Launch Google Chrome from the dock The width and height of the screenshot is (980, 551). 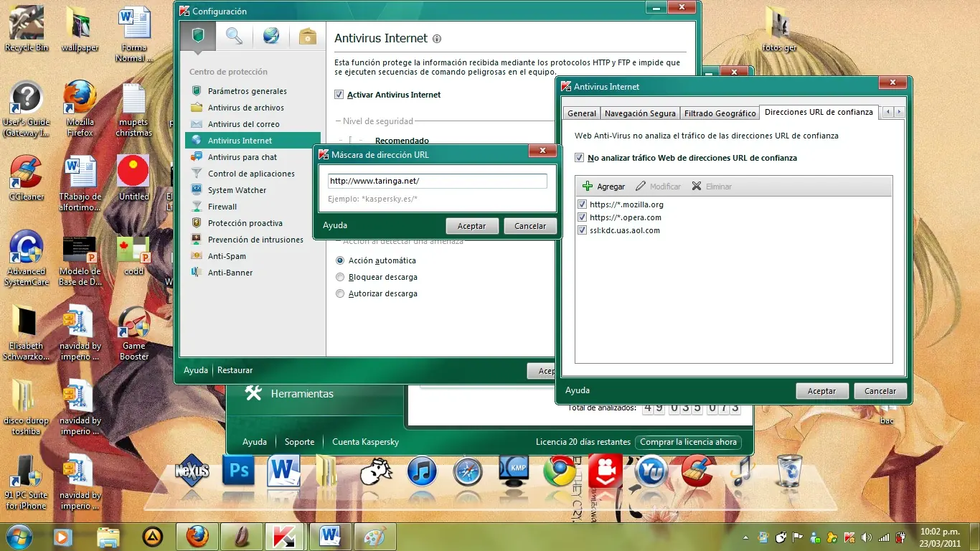coord(560,471)
